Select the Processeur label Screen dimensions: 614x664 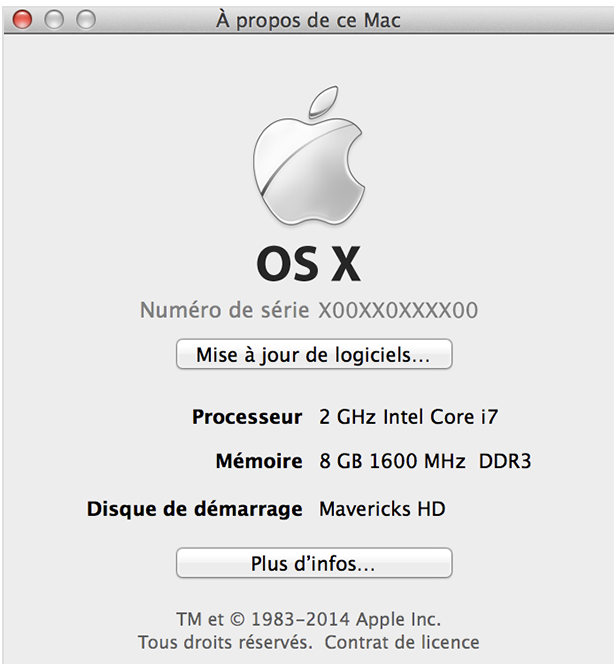click(246, 416)
